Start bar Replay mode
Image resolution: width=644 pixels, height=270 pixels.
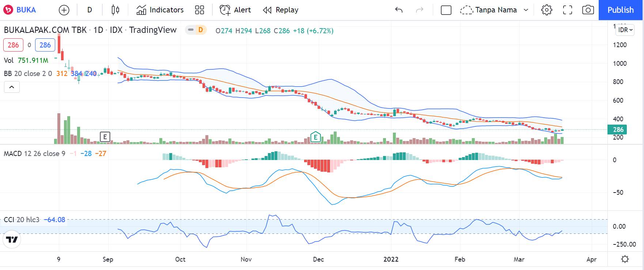coord(281,10)
